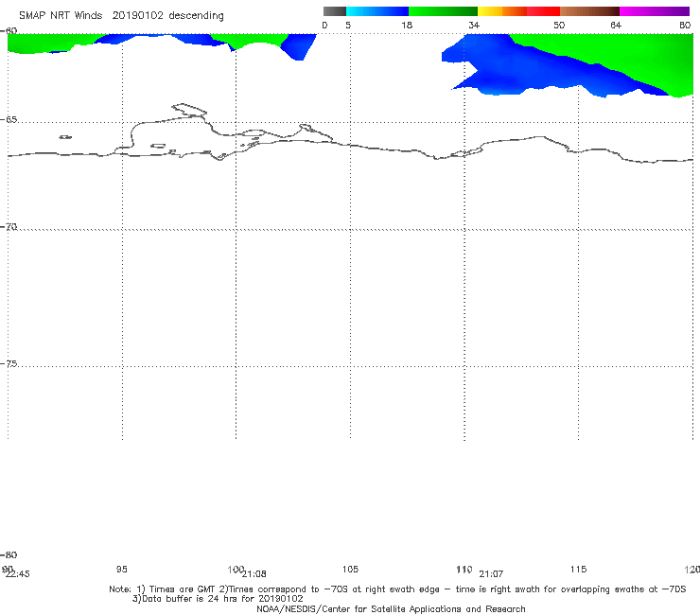Click the latitude label "-65"
Screen dimensions: 700x615
tap(9, 120)
